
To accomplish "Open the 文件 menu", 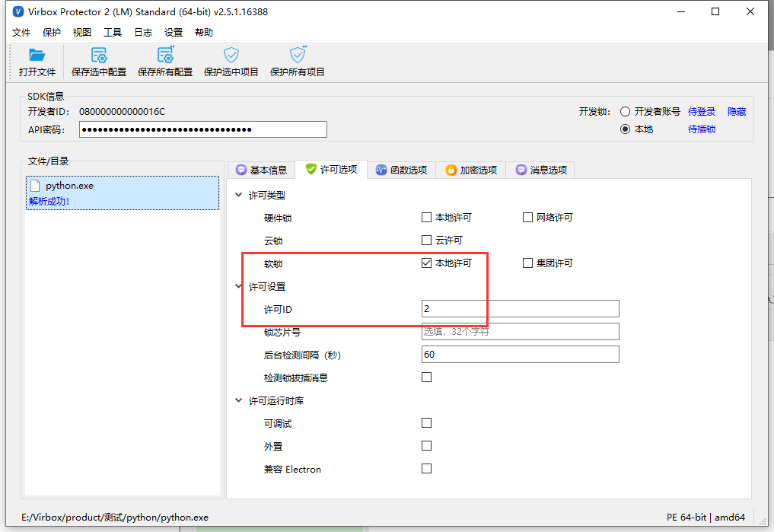I will [21, 33].
